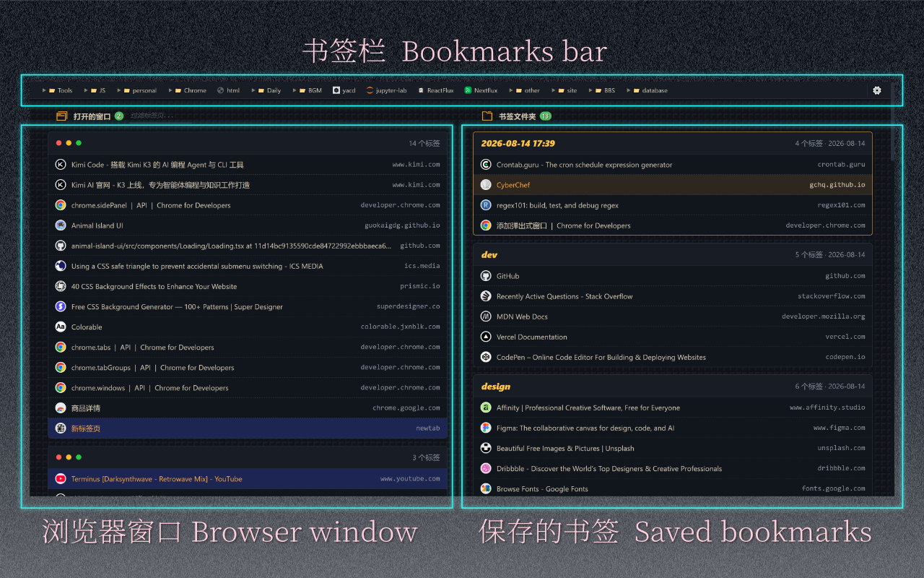Screen dimensions: 924x578
Task: Click the filter tabs input field
Action: [160, 116]
